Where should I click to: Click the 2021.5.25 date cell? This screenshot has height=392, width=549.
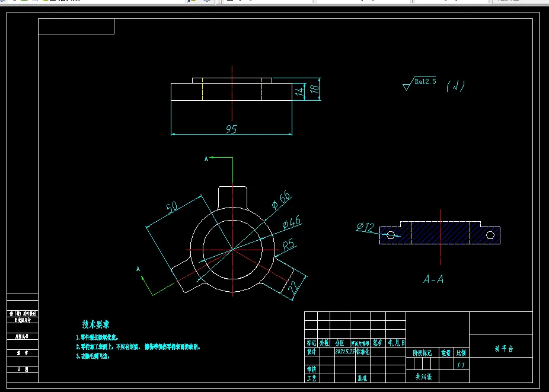pos(345,352)
